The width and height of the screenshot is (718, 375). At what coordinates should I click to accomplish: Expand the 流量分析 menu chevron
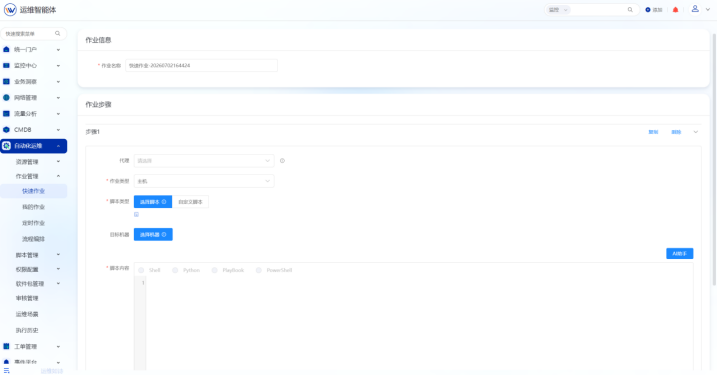pos(58,114)
